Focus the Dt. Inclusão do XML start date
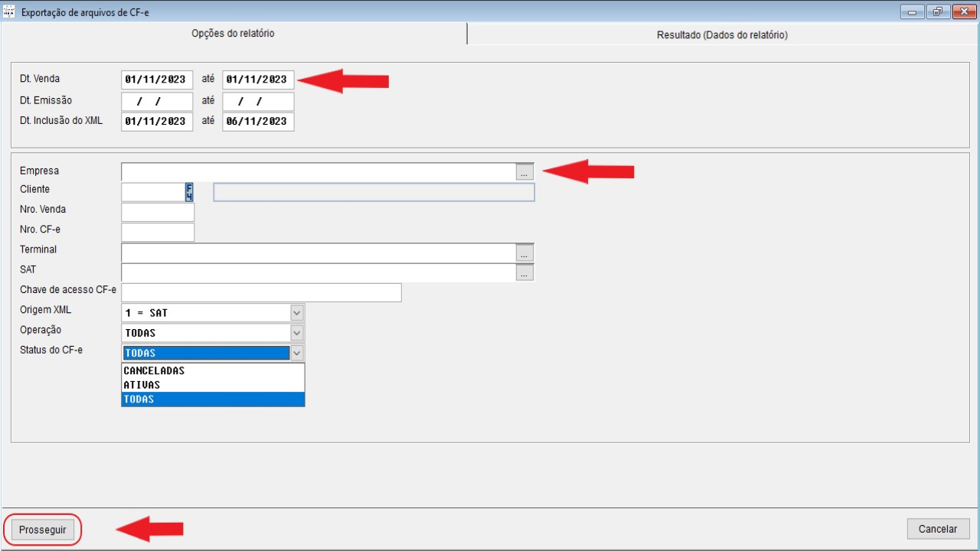Image resolution: width=980 pixels, height=551 pixels. point(157,122)
